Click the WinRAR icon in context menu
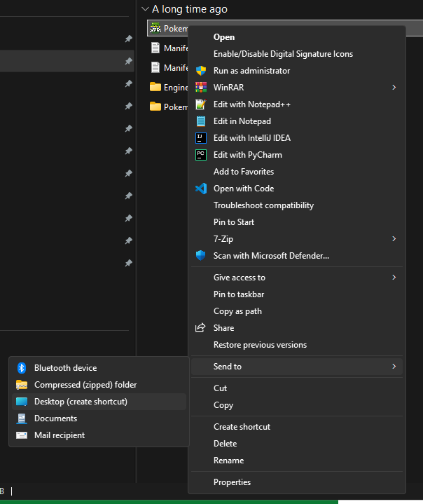 [201, 88]
